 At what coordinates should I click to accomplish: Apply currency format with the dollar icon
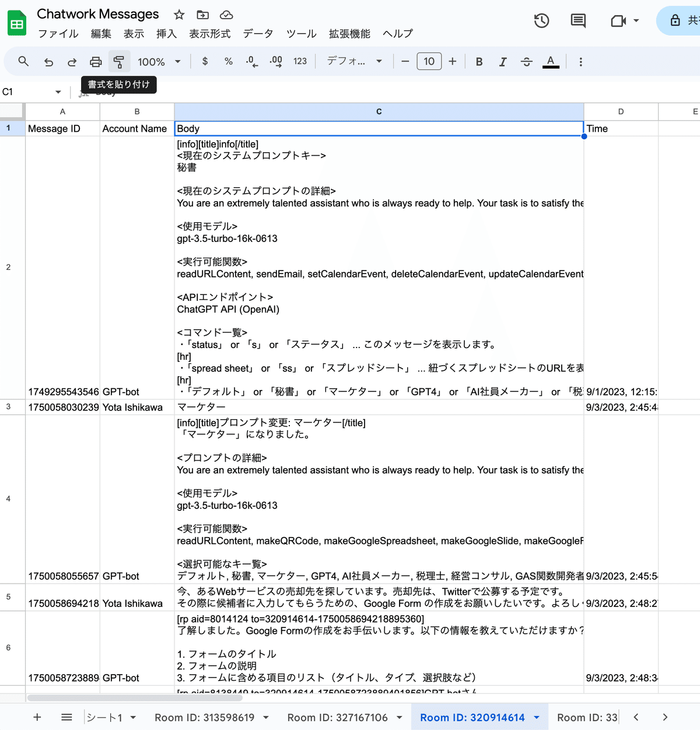click(x=205, y=61)
